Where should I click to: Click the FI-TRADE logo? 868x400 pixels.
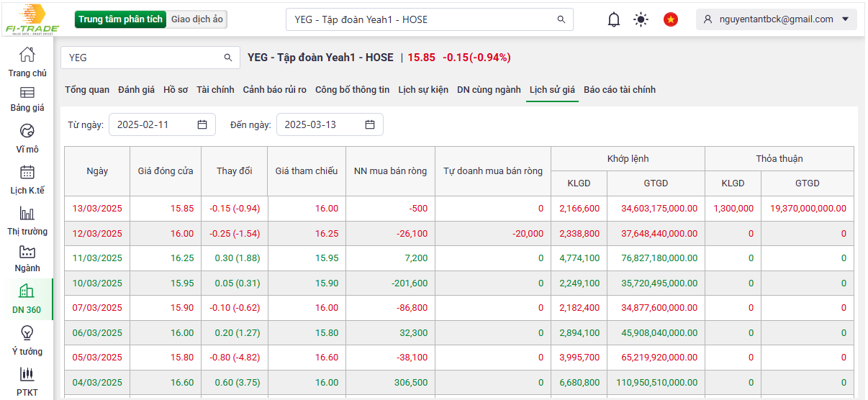32,19
